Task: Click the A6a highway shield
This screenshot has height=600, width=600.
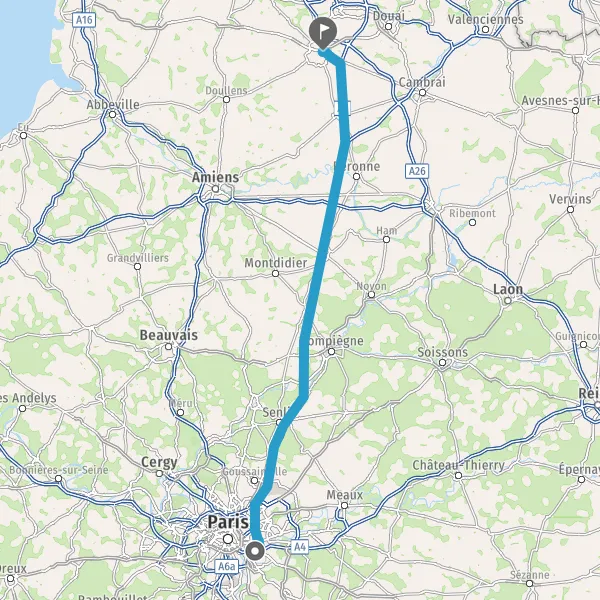Action: (x=226, y=566)
